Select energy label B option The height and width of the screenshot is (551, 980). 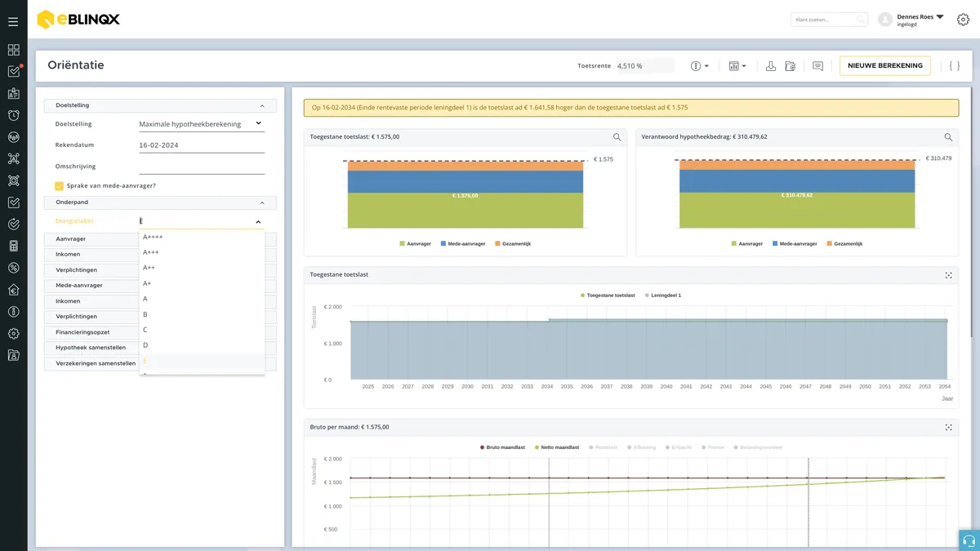(202, 314)
